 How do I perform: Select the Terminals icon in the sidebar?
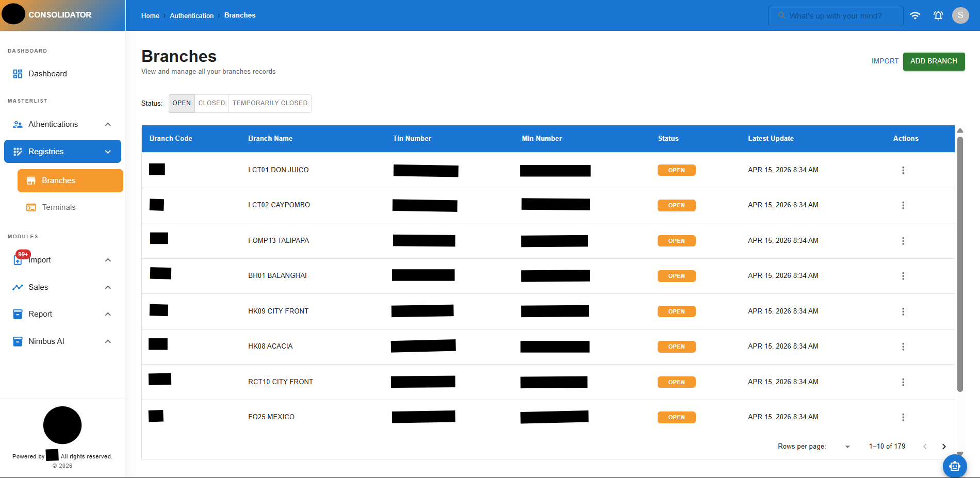tap(31, 207)
